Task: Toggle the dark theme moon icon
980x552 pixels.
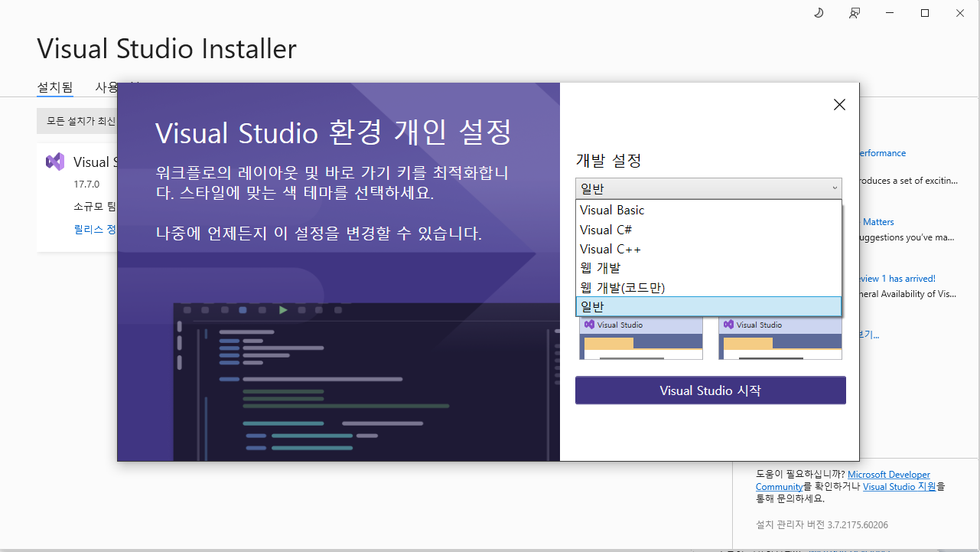Action: pyautogui.click(x=818, y=13)
